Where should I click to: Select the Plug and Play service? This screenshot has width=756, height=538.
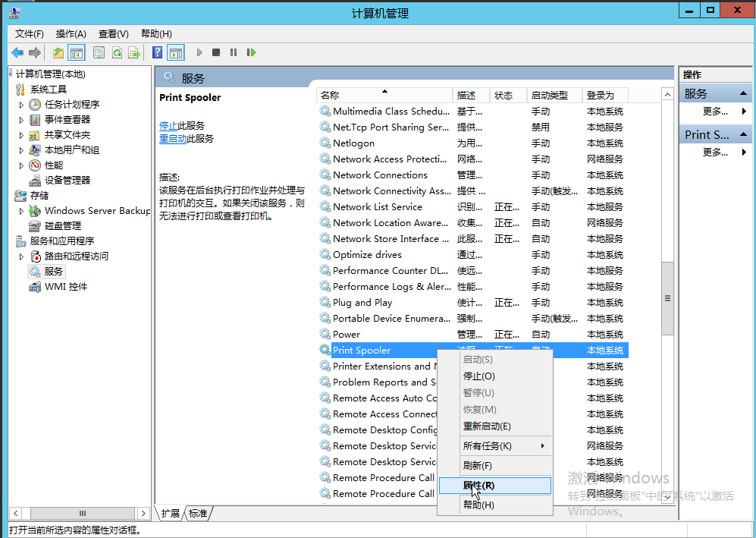(472, 303)
